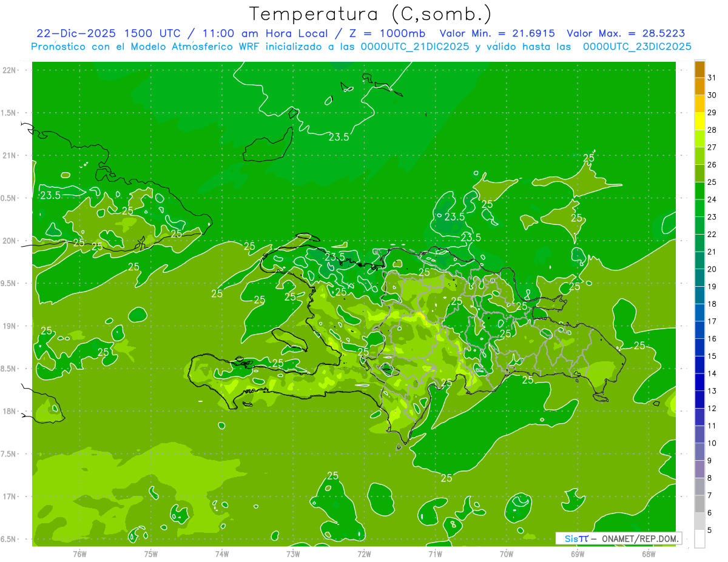Click the 22N latitude axis label
728x562 pixels.
(9, 70)
